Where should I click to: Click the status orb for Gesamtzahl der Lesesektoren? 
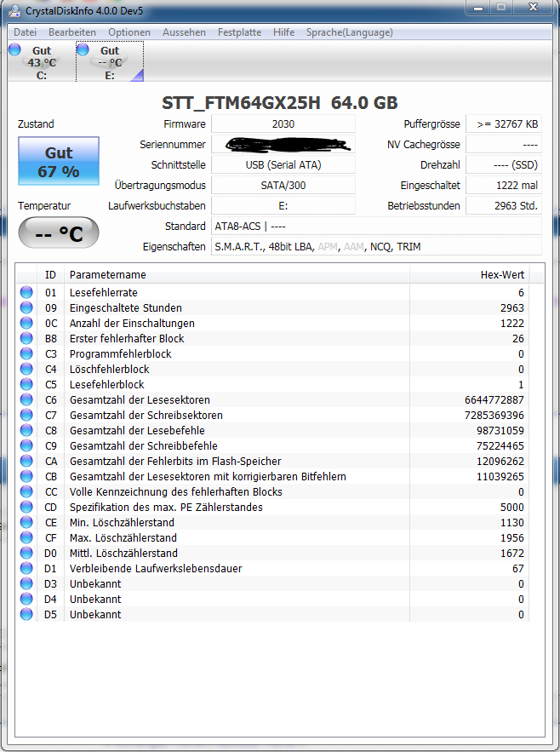click(26, 399)
